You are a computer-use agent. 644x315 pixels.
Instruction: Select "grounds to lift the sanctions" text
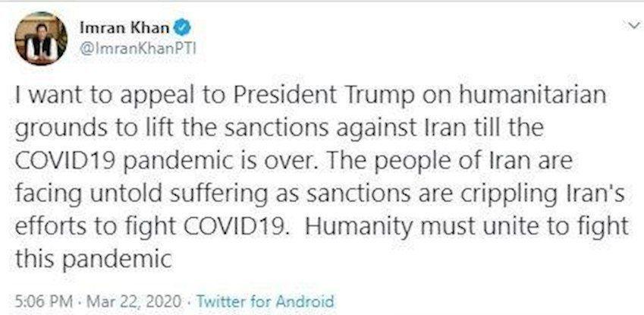tap(171, 128)
